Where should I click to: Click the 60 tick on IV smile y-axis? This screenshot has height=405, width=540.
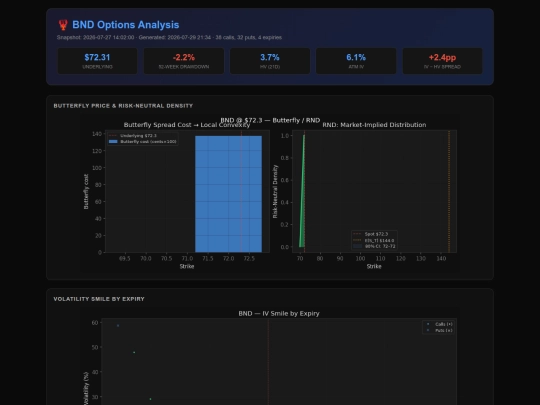coord(95,323)
